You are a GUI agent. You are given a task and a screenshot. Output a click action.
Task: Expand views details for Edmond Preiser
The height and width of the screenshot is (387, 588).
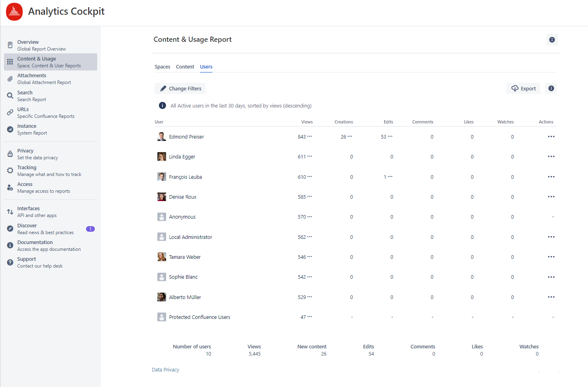[x=310, y=136]
